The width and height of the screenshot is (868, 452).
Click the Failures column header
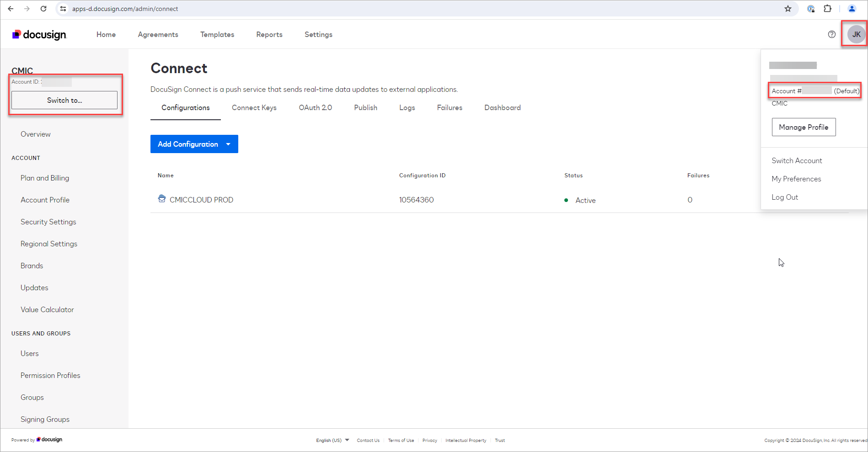698,175
